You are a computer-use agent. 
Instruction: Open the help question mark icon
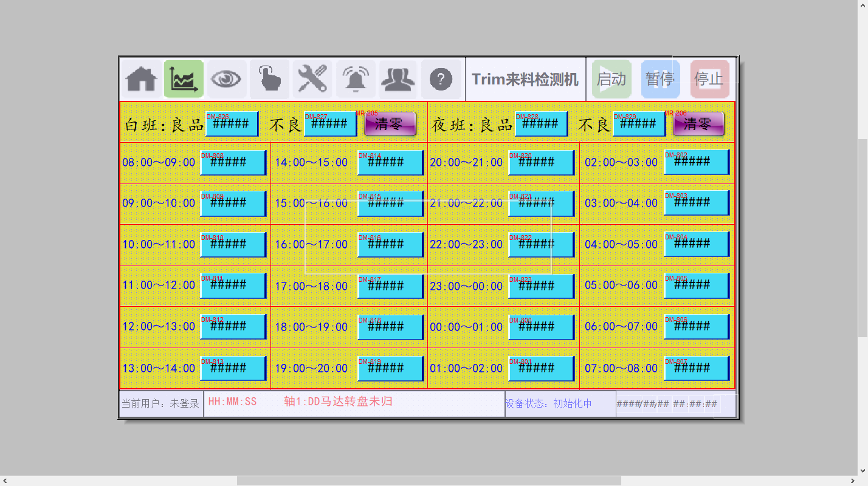(x=441, y=79)
